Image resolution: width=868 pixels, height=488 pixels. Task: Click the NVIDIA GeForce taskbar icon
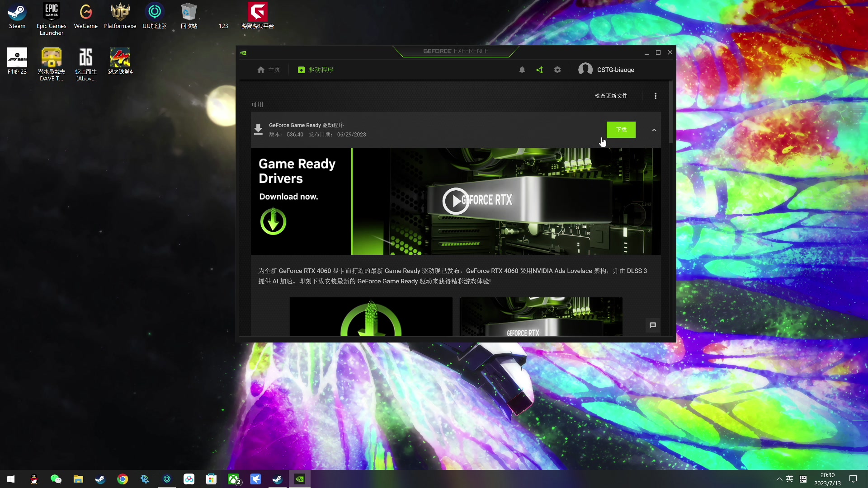point(300,479)
